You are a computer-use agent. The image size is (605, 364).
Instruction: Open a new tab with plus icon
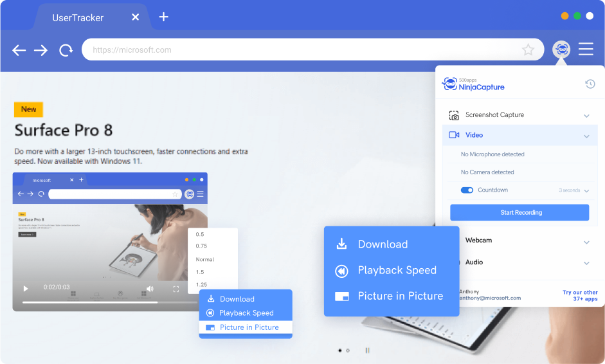pyautogui.click(x=163, y=17)
